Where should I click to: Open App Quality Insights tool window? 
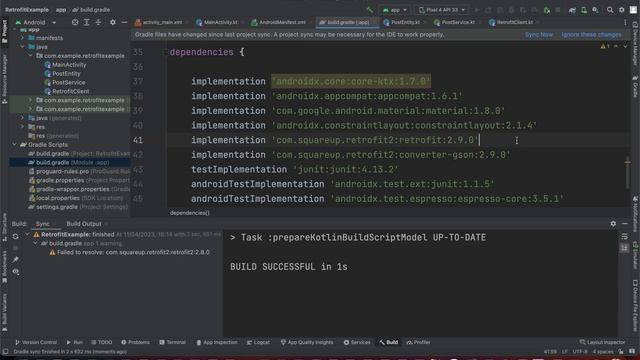pos(307,342)
